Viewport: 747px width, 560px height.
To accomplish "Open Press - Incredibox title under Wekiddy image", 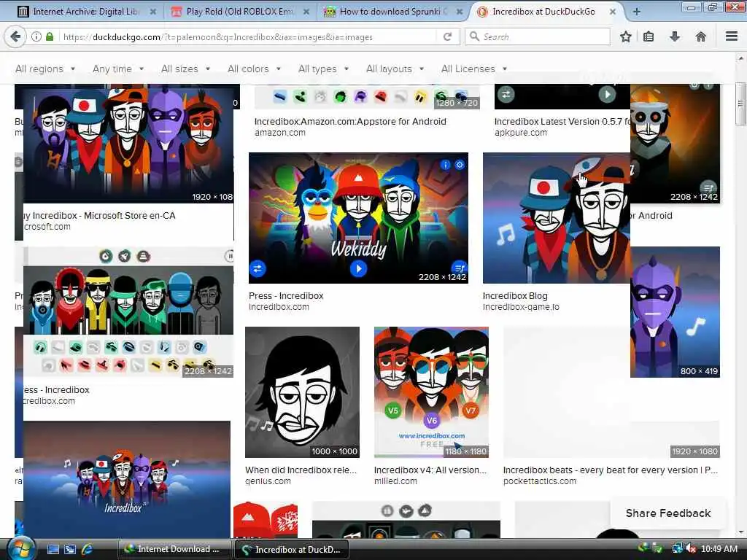I will pos(286,296).
